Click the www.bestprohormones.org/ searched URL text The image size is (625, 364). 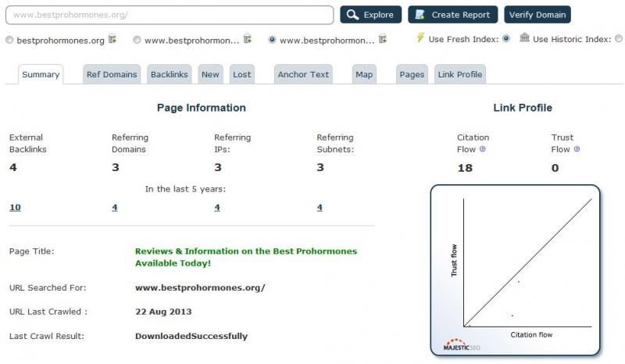click(200, 287)
